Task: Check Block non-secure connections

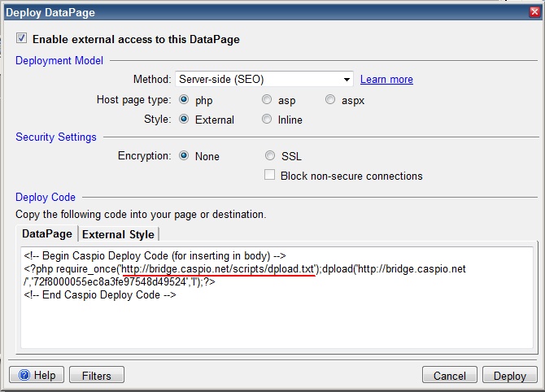Action: click(x=269, y=175)
